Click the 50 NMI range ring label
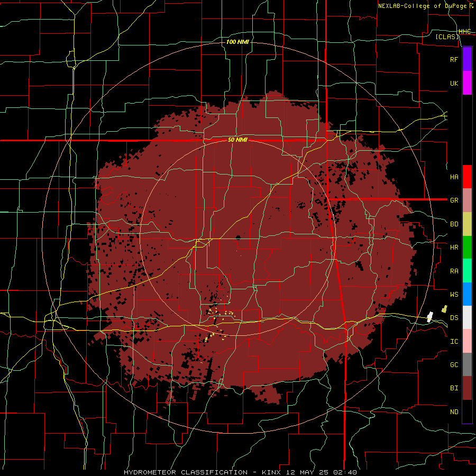This screenshot has height=476, width=476. coord(237,140)
